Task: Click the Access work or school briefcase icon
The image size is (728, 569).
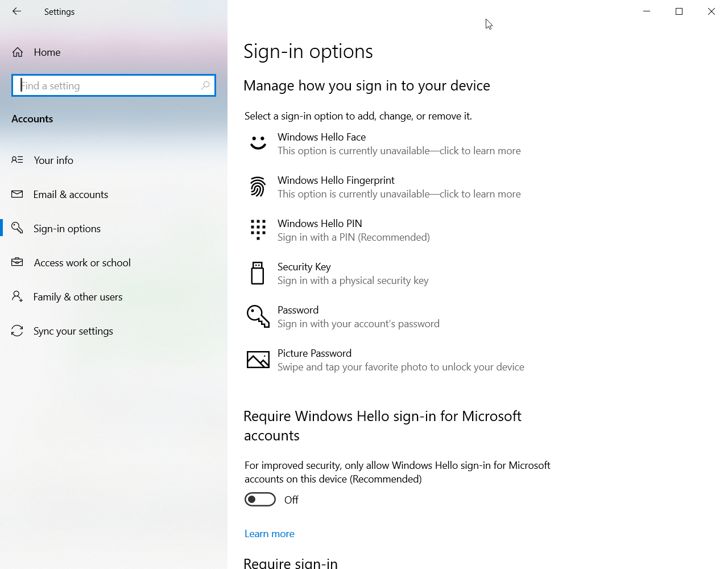Action: click(18, 262)
